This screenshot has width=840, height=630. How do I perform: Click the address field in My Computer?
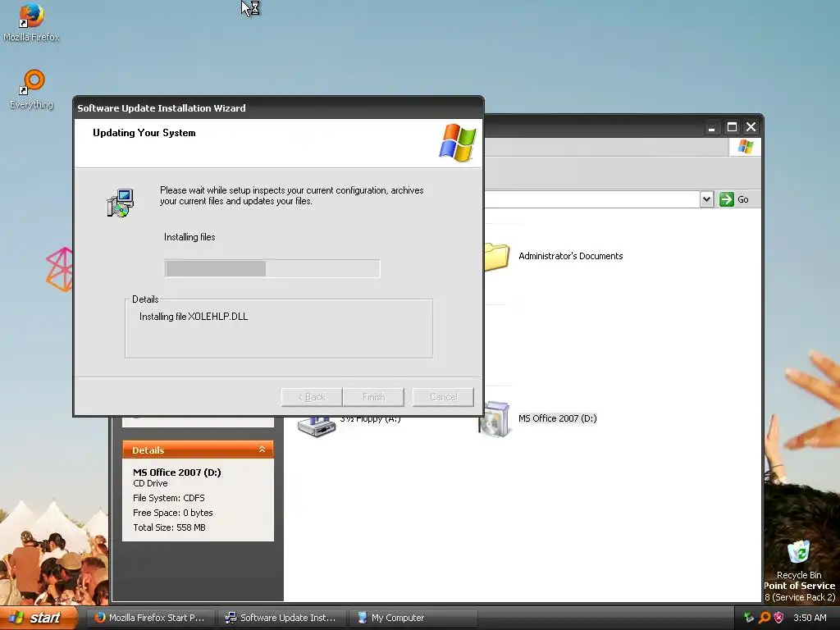tap(592, 199)
